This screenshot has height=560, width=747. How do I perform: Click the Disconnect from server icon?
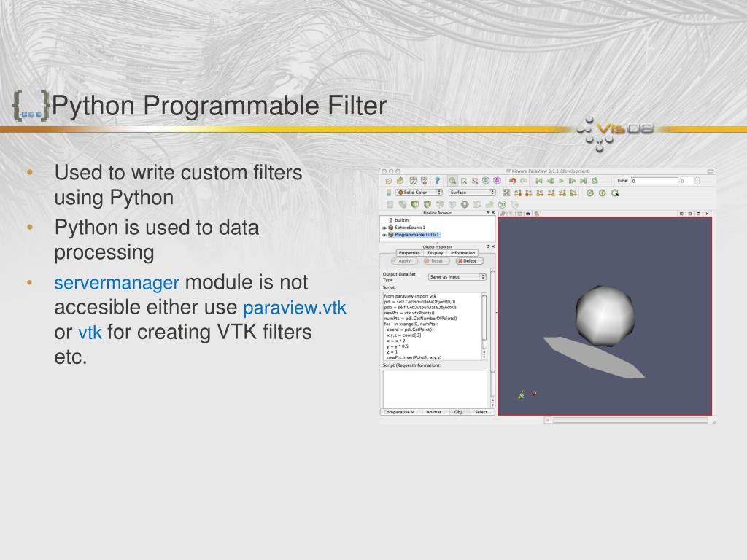(425, 181)
